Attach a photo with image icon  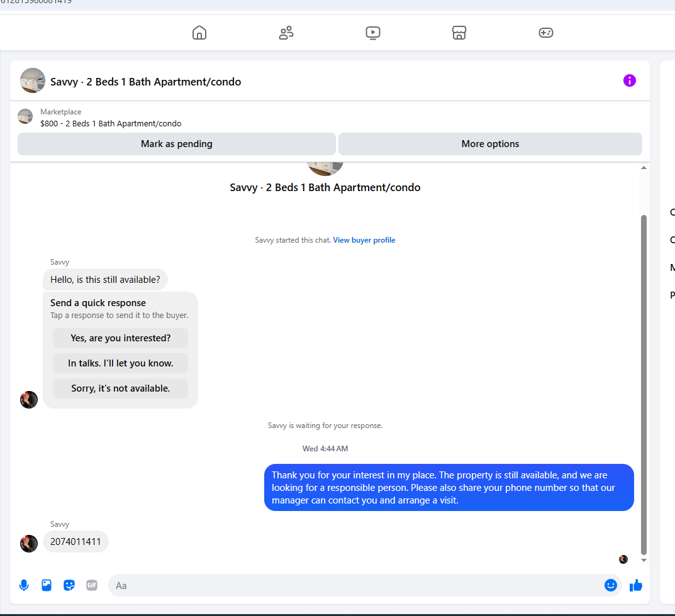(47, 585)
